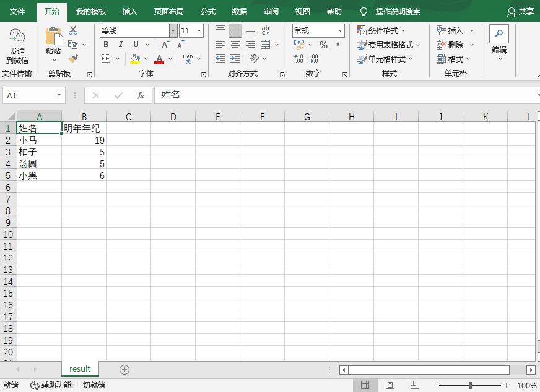Add a new worksheet with the plus button
The image size is (540, 392).
(x=124, y=369)
